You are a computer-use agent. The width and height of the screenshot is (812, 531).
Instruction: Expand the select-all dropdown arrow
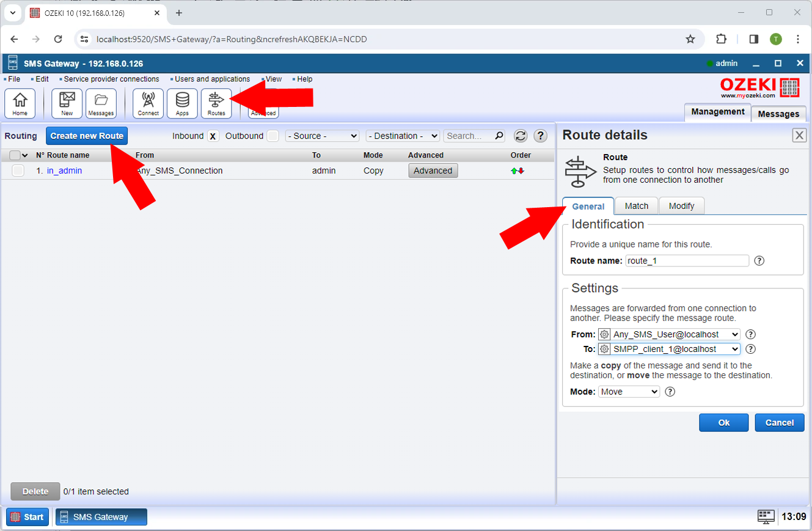click(x=25, y=155)
